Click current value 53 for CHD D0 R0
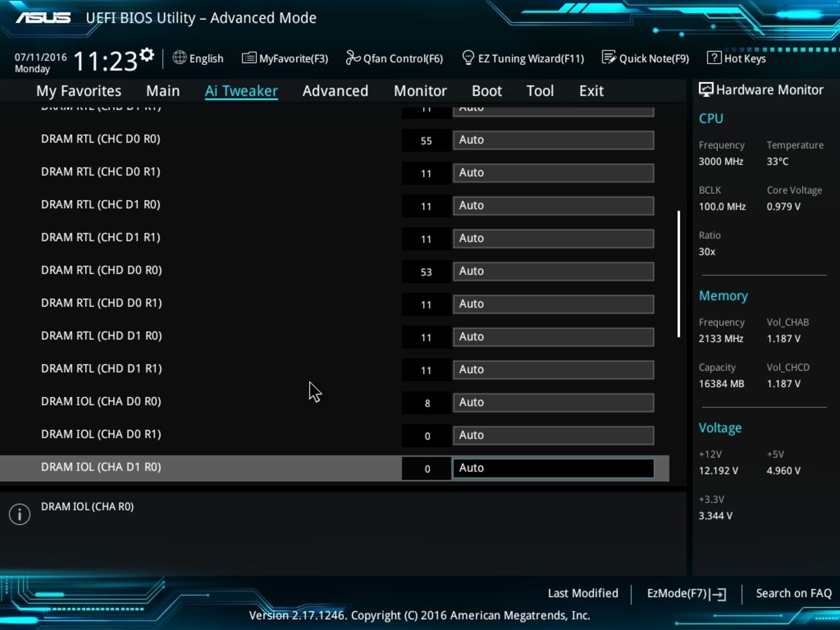The height and width of the screenshot is (630, 840). point(426,272)
